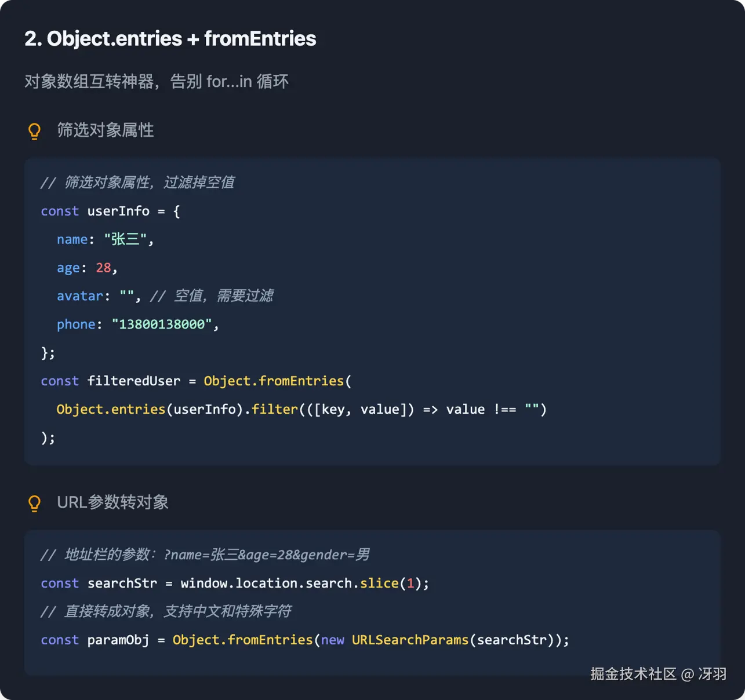Click the 筛选对象属性 section title
This screenshot has height=700, width=745.
coord(105,130)
